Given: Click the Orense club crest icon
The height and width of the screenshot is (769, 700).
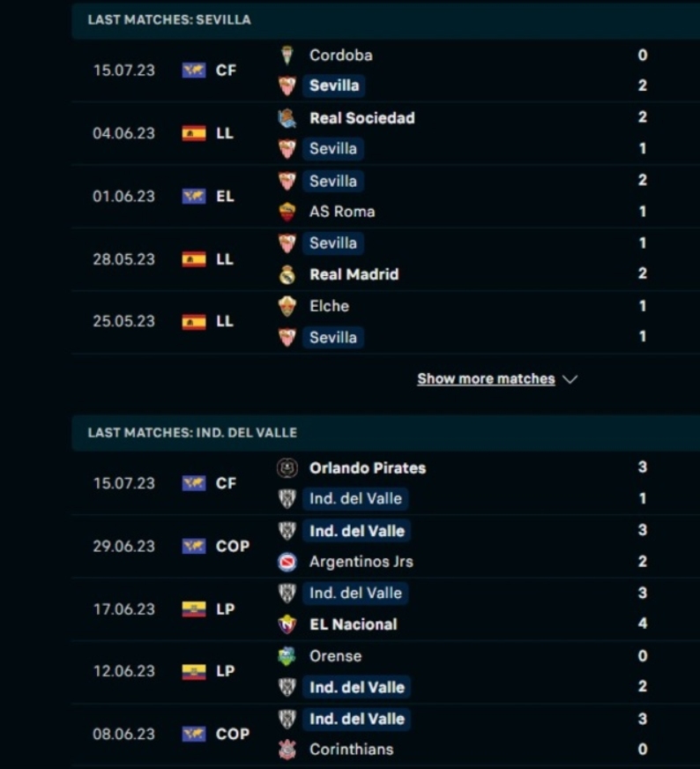Looking at the screenshot, I should pos(287,656).
